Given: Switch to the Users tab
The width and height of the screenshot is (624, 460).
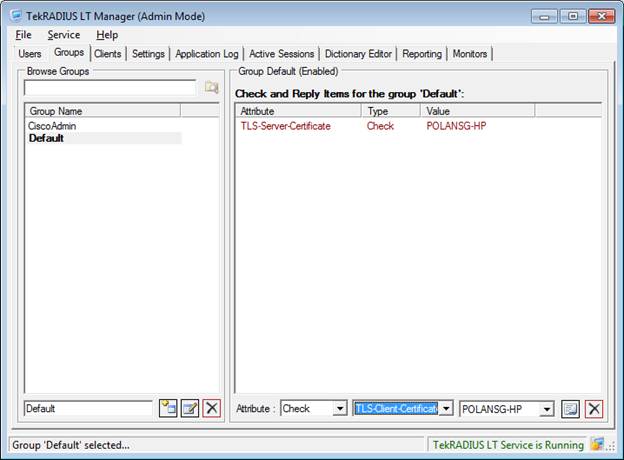Looking at the screenshot, I should (x=30, y=54).
